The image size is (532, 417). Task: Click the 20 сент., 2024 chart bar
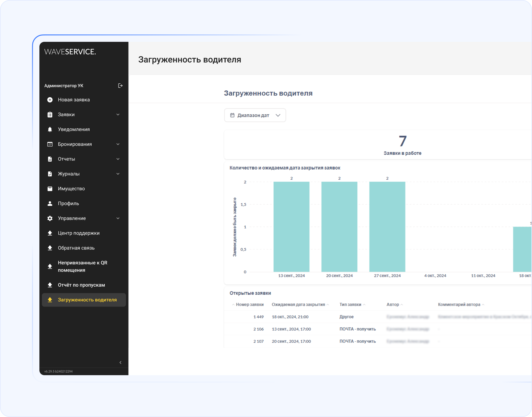339,227
